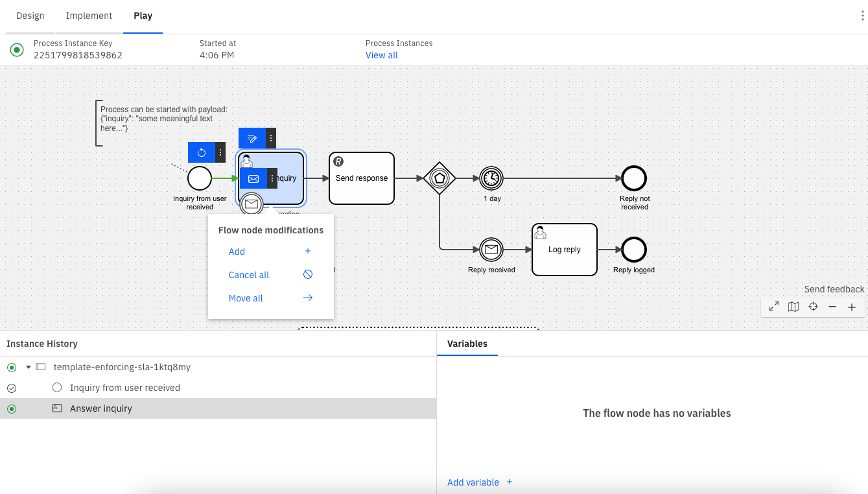Image resolution: width=868 pixels, height=494 pixels.
Task: Open View all Process Instances link
Action: [381, 55]
